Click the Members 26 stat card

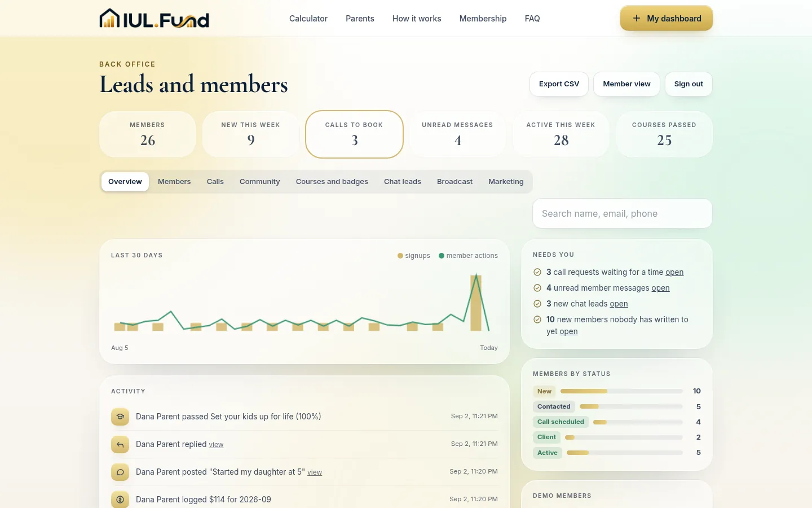point(148,134)
